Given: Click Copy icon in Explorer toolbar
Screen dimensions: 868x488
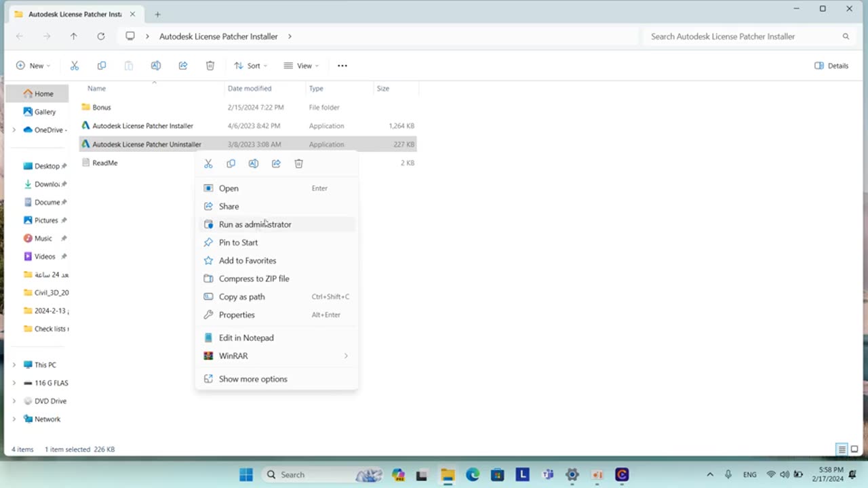Looking at the screenshot, I should [102, 66].
